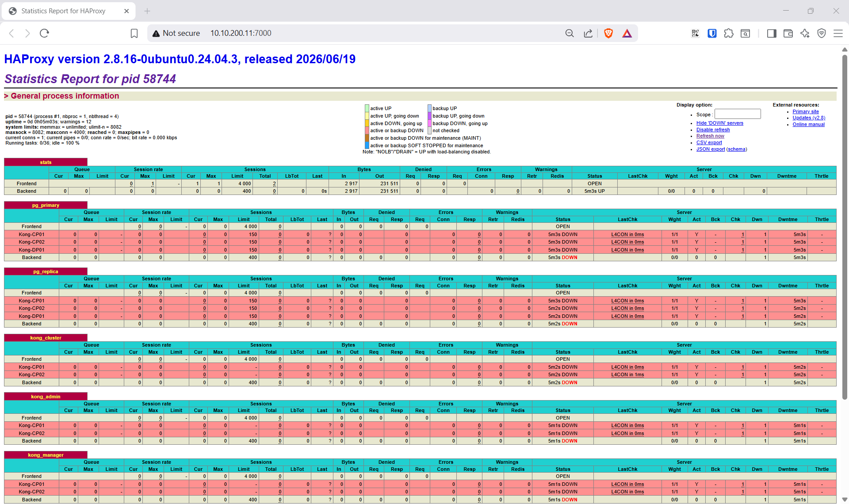849x504 pixels.
Task: Click the active UP legend color swatch
Action: tap(367, 108)
